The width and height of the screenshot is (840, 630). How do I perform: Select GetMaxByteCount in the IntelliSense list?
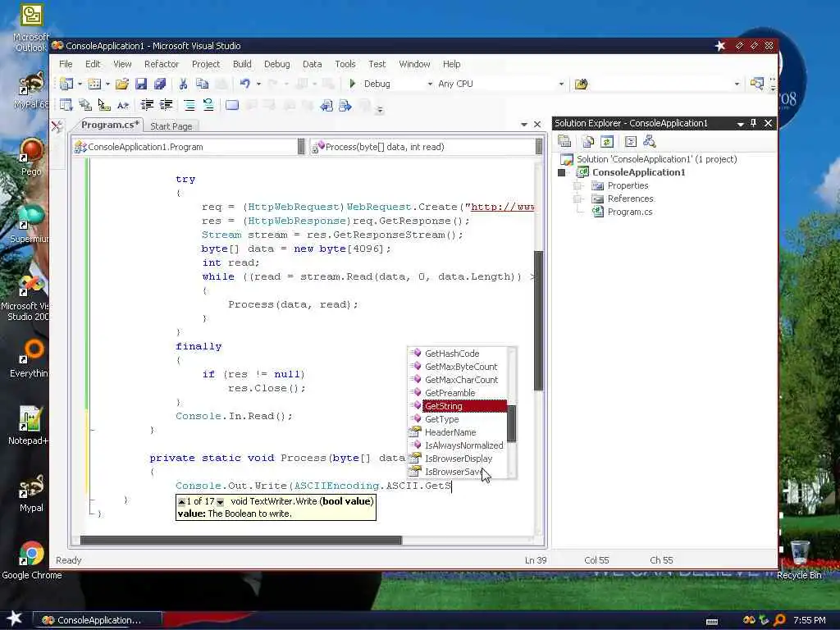pyautogui.click(x=461, y=367)
